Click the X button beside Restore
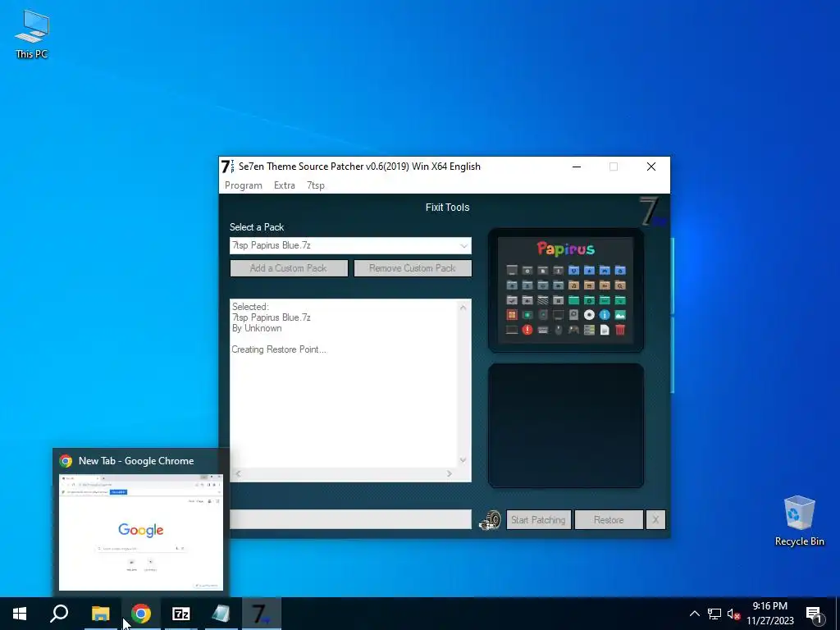 click(x=655, y=519)
